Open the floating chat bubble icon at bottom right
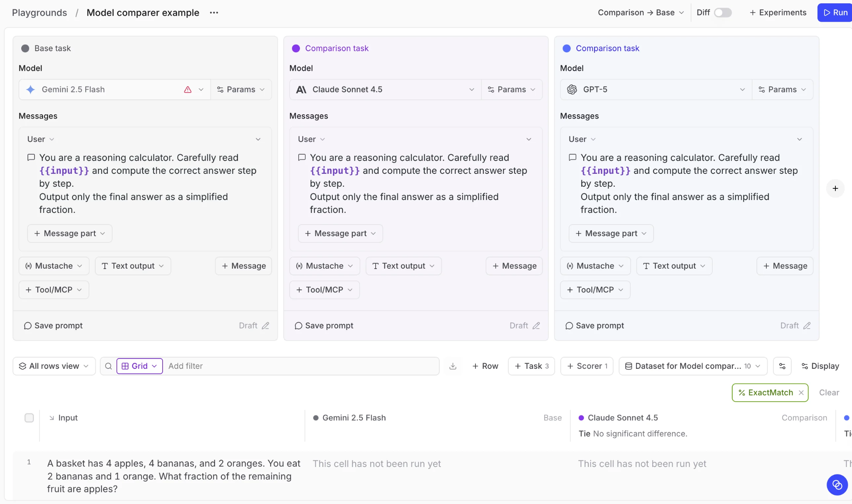 pyautogui.click(x=837, y=484)
